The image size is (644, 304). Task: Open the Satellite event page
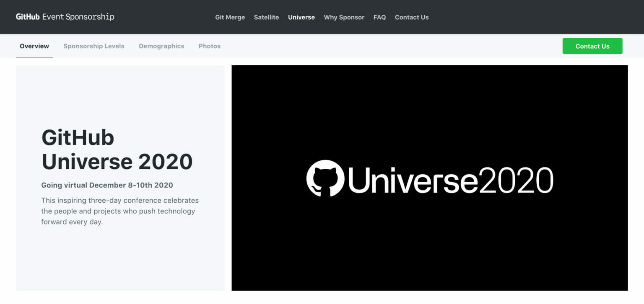pyautogui.click(x=266, y=17)
